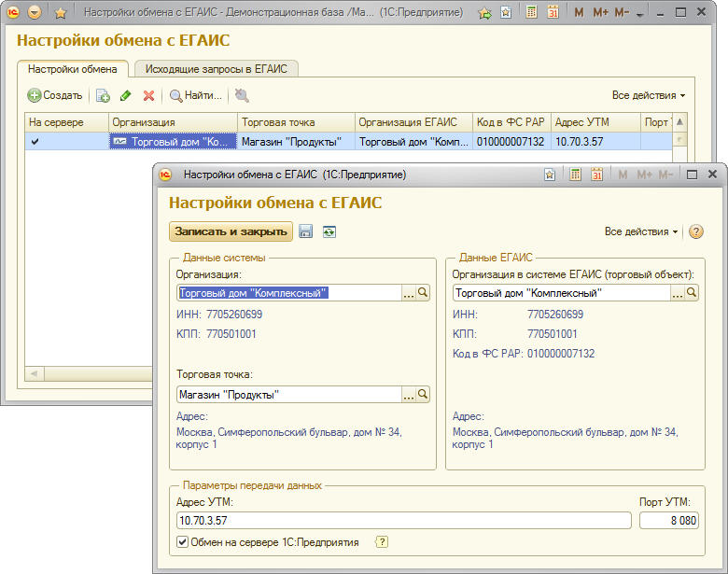Image resolution: width=728 pixels, height=574 pixels.
Task: Click the 1C logo icon in main title bar
Action: [x=12, y=12]
